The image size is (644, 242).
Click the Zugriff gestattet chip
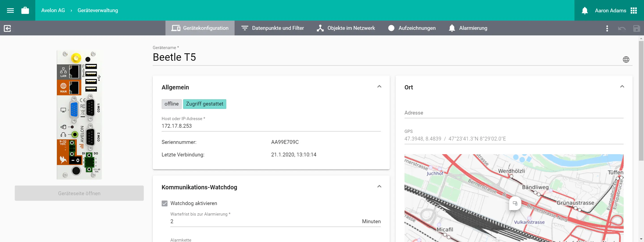[205, 104]
